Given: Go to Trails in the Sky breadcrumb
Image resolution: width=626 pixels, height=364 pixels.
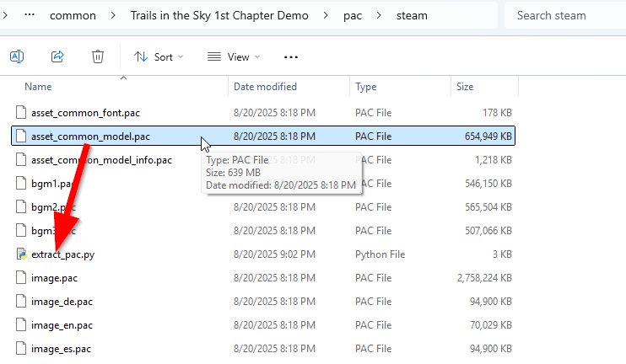Looking at the screenshot, I should 219,15.
